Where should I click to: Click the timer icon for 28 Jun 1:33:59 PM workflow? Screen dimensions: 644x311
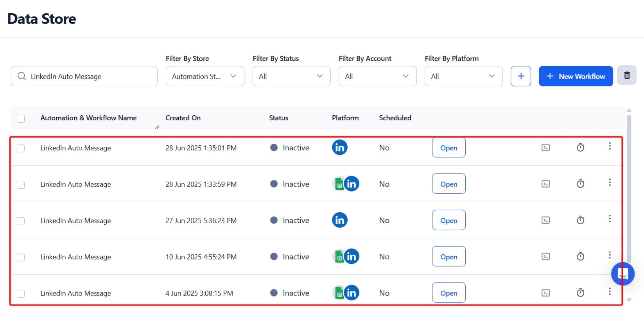point(580,184)
